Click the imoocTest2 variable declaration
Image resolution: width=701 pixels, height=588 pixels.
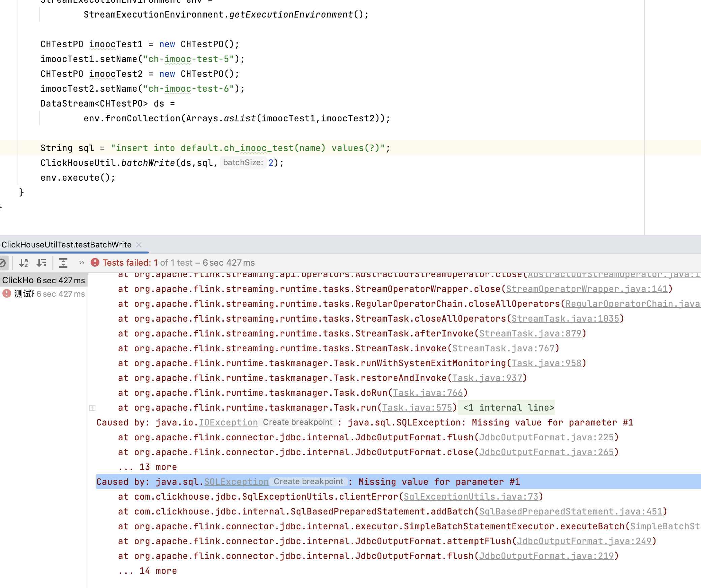point(116,74)
